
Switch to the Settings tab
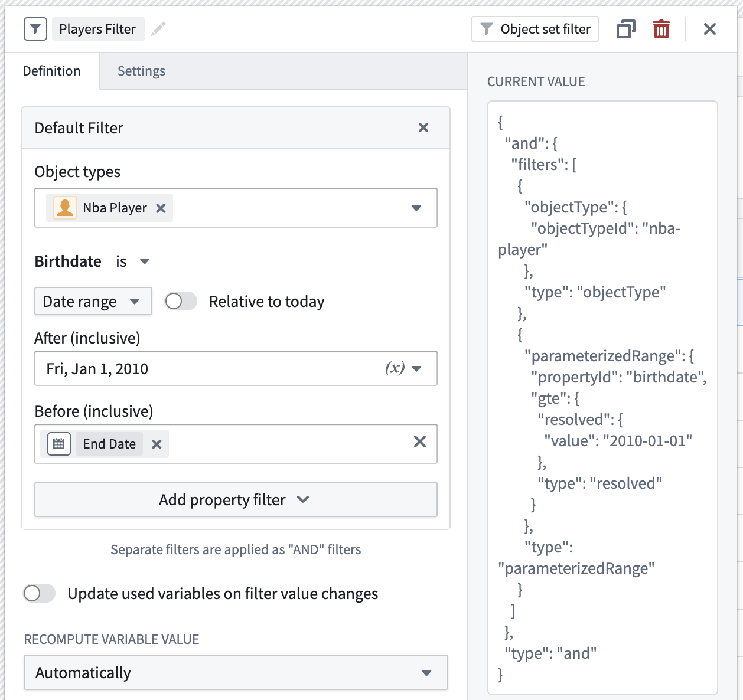click(x=141, y=71)
